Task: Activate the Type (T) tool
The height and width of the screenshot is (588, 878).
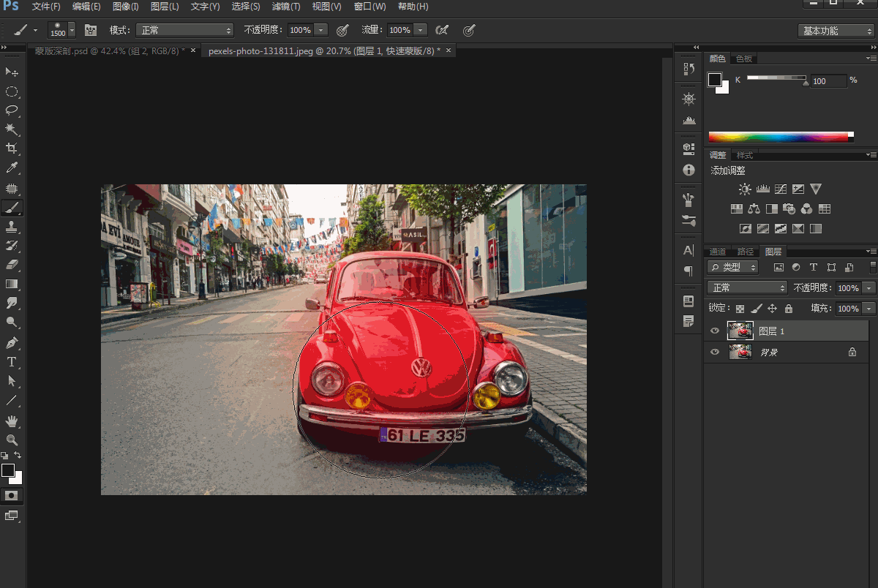Action: point(12,362)
